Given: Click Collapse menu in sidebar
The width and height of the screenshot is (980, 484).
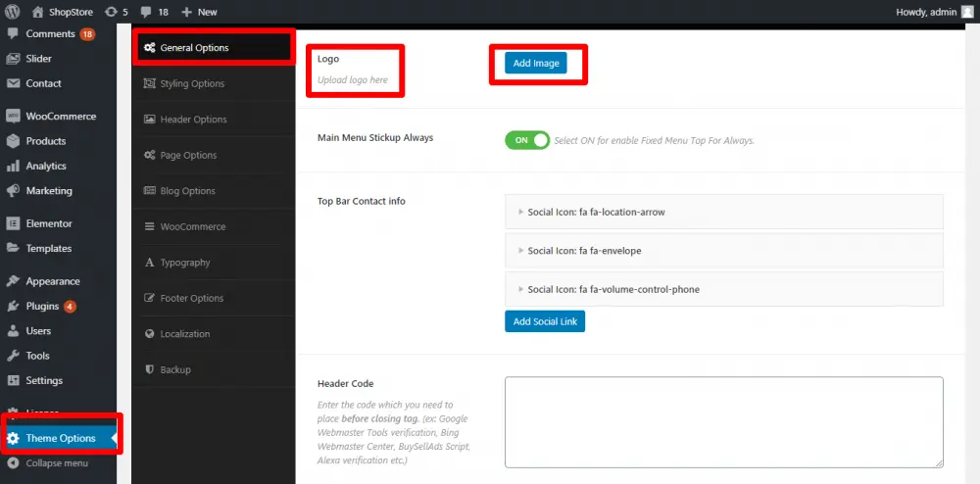Looking at the screenshot, I should (58, 463).
